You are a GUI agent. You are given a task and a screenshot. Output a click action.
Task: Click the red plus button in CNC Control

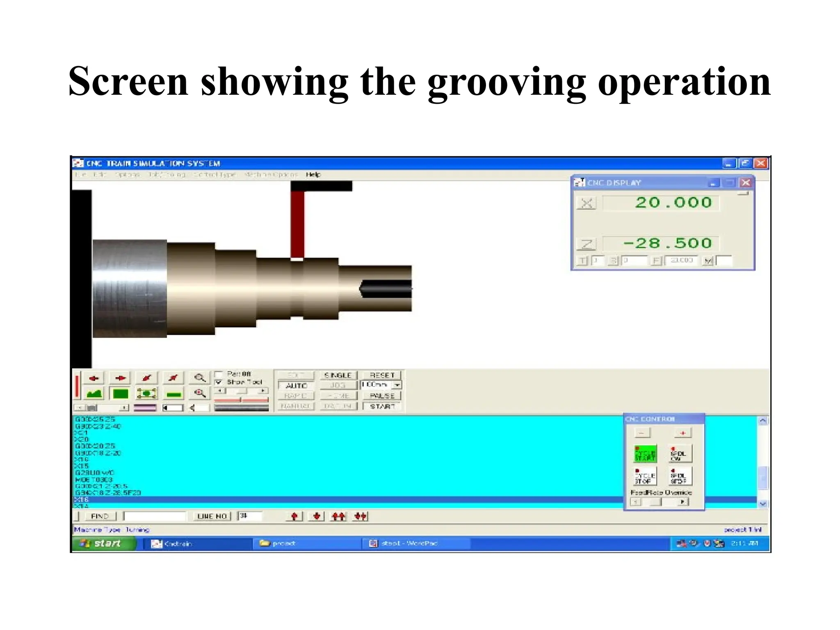[682, 433]
